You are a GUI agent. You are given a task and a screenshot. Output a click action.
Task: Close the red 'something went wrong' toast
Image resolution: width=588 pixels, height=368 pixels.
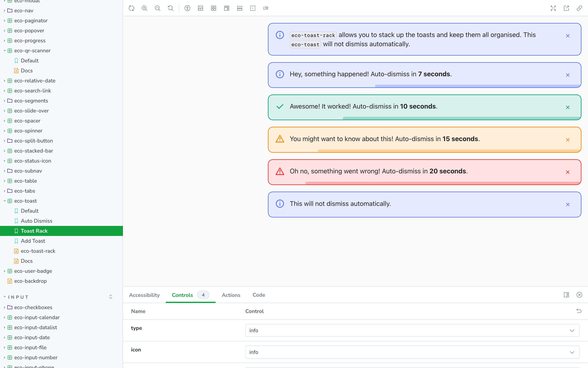568,172
